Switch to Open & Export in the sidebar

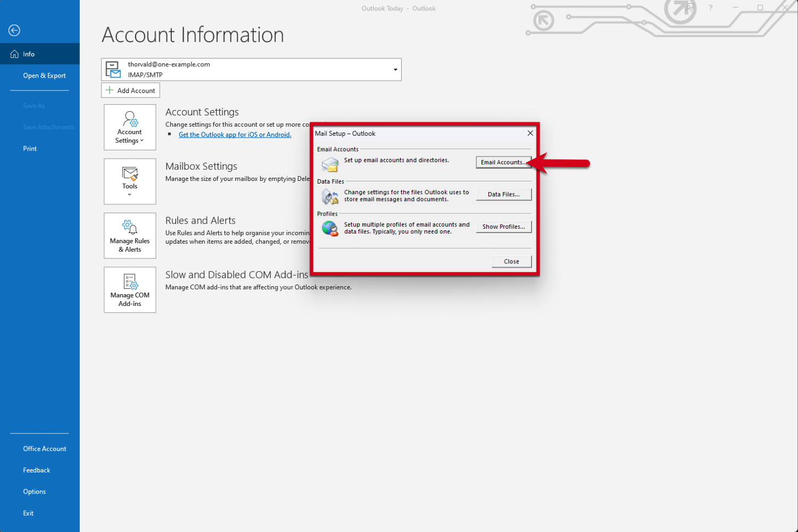[44, 75]
